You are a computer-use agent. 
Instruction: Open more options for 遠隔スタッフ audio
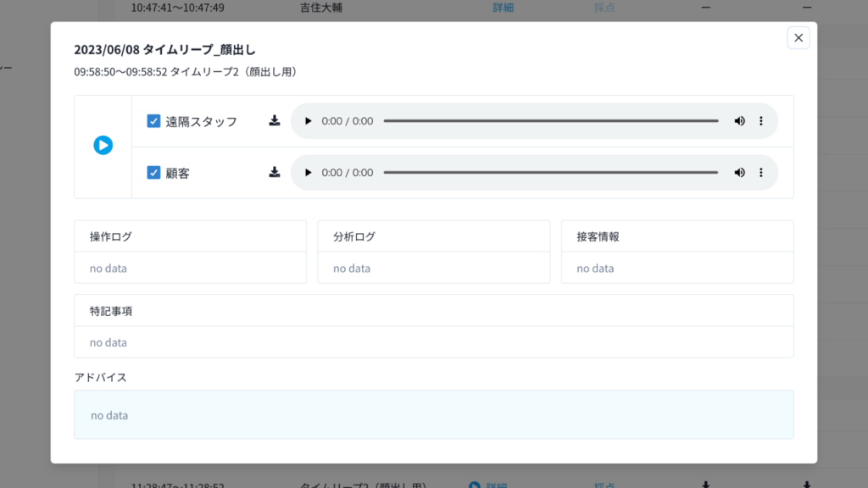pyautogui.click(x=760, y=121)
